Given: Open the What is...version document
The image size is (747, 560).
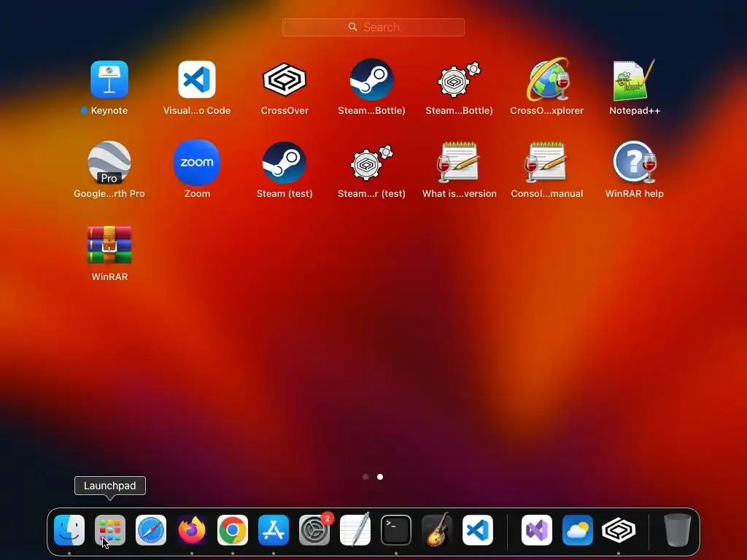Looking at the screenshot, I should coord(460,163).
